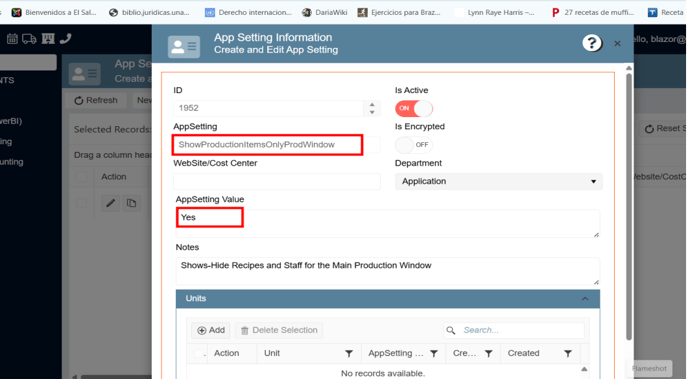Click the WebSite/Cost Center field
Image resolution: width=688 pixels, height=379 pixels.
(277, 182)
